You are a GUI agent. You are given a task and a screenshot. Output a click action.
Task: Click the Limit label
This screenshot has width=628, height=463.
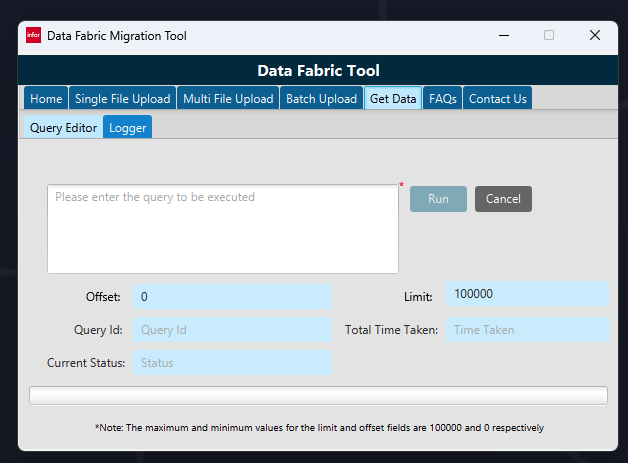(x=418, y=297)
